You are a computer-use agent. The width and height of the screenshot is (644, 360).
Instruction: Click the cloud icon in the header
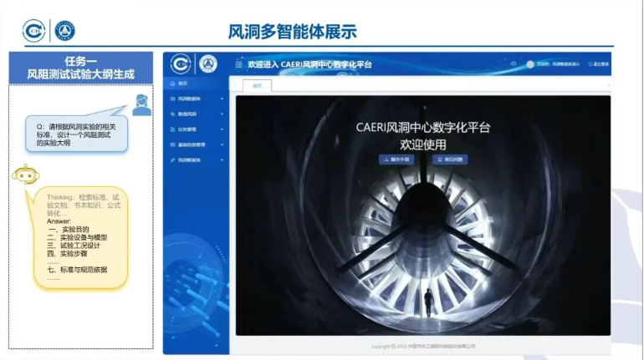512,64
